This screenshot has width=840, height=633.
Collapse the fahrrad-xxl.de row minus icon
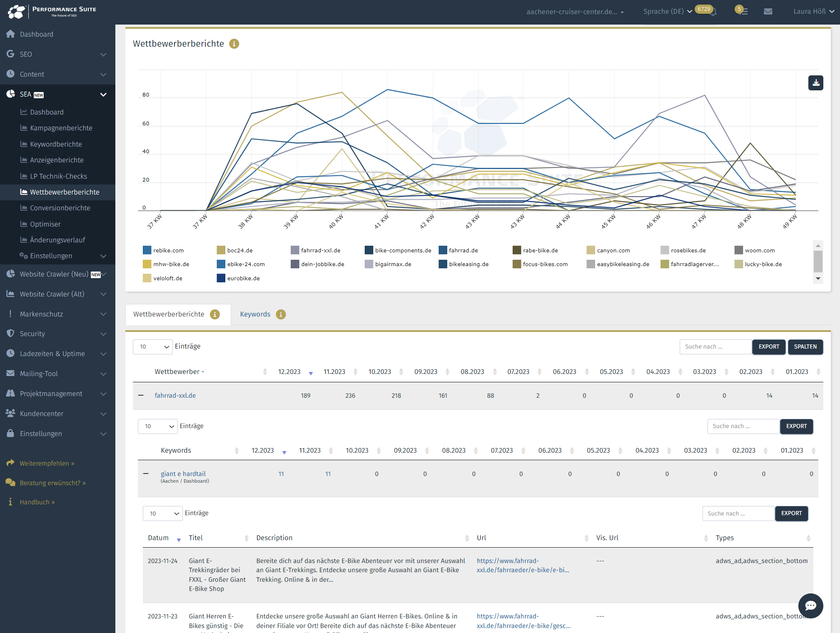point(141,395)
